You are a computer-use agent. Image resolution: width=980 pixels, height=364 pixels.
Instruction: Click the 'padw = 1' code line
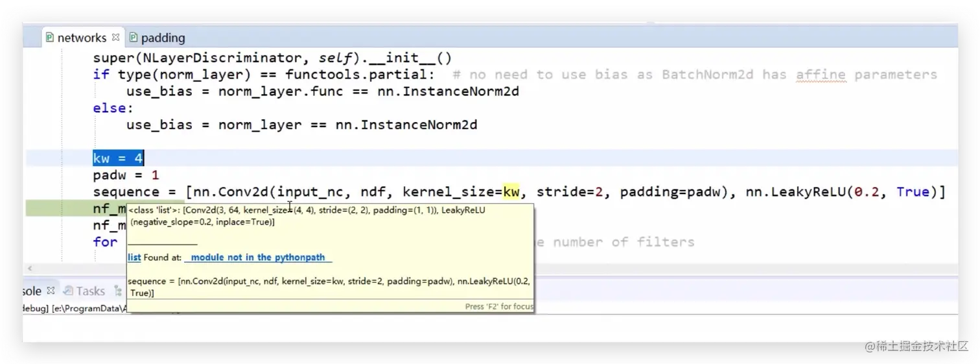click(126, 175)
